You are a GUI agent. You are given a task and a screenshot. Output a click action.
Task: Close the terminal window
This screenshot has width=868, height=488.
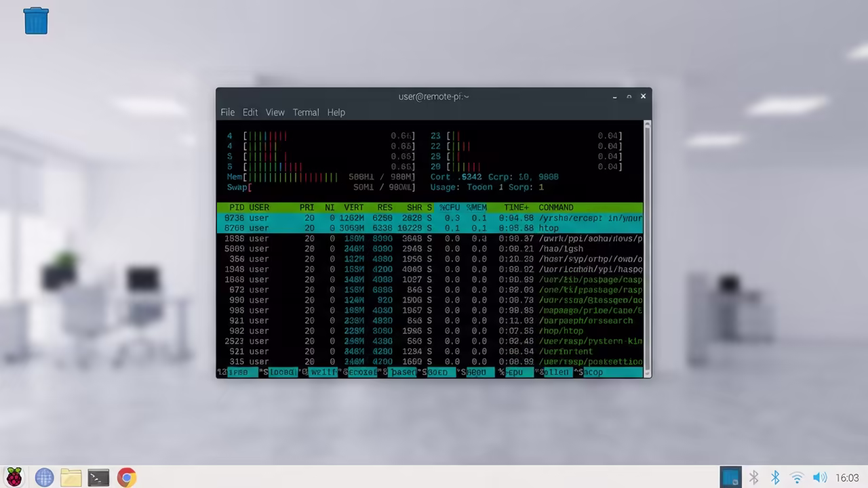point(643,96)
